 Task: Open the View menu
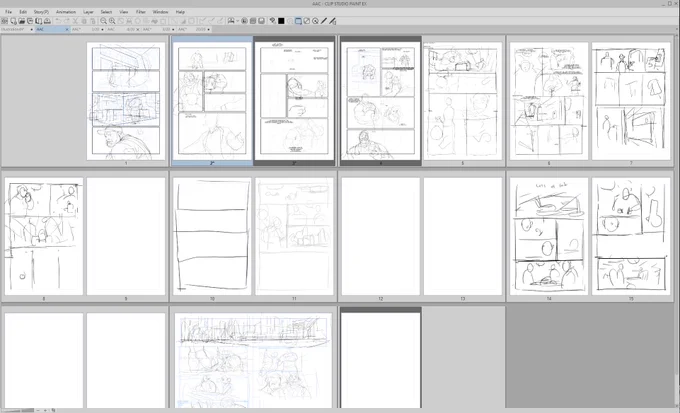[124, 12]
